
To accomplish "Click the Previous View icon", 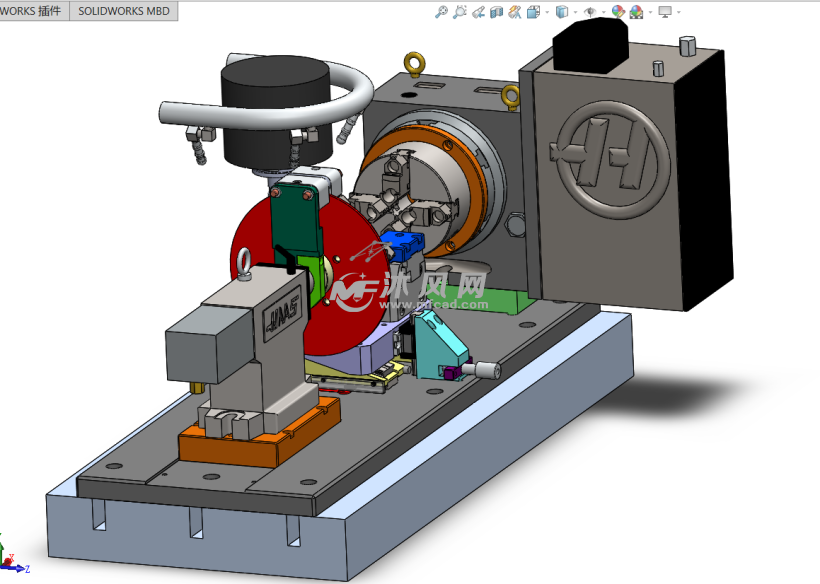I will tap(478, 12).
